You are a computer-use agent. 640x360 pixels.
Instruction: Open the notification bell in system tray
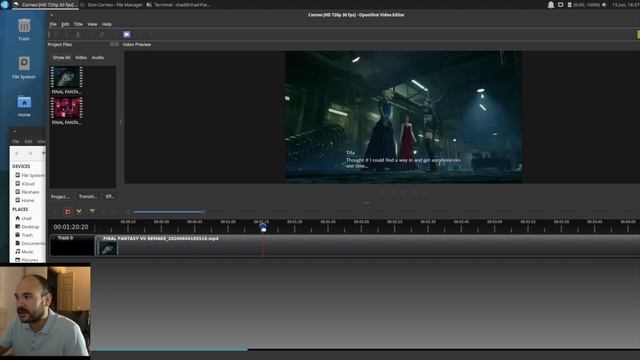pyautogui.click(x=551, y=5)
